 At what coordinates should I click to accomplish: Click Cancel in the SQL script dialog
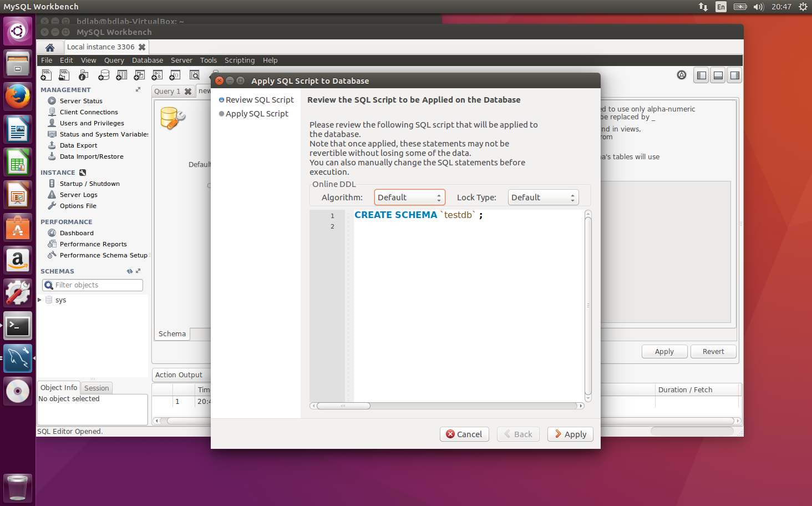(464, 434)
